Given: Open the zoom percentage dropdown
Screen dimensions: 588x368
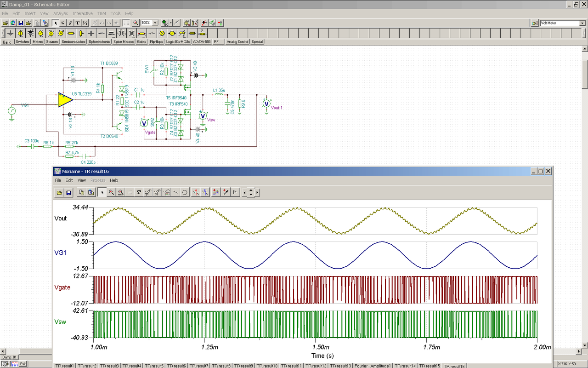Looking at the screenshot, I should pyautogui.click(x=155, y=23).
